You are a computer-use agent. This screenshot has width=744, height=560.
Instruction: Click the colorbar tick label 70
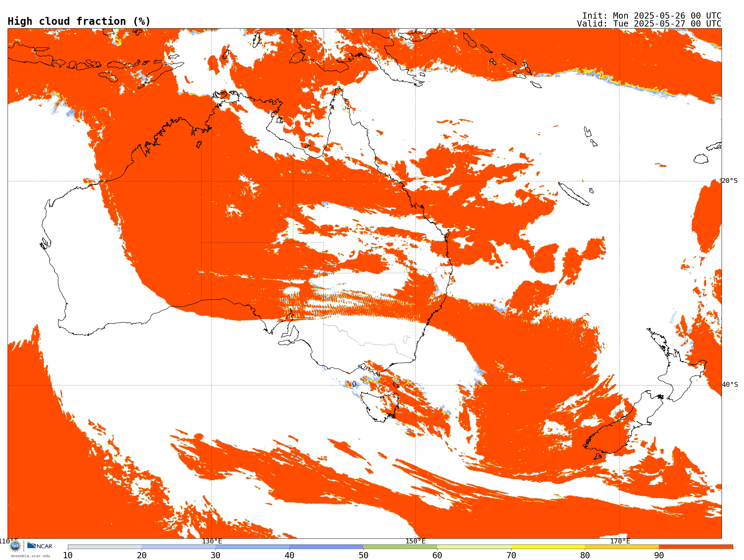point(511,555)
